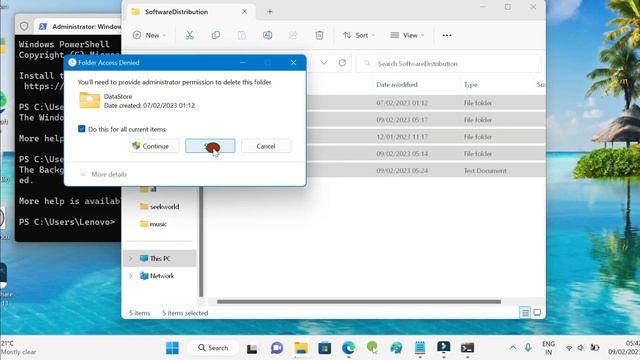Click the Copy icon in File Explorer toolbar
Viewport: 640px width, 360px height.
[x=216, y=35]
